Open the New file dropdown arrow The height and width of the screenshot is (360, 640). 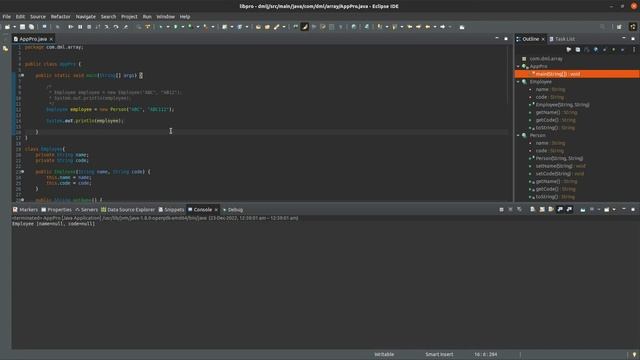tap(14, 27)
